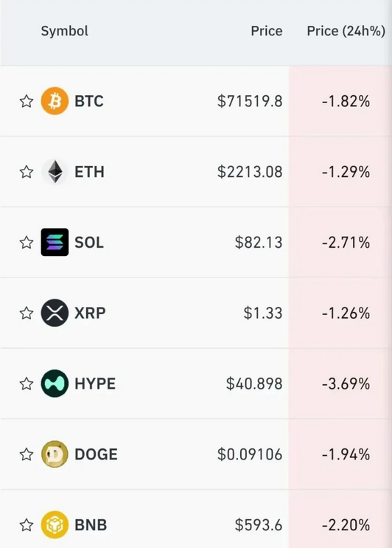Click the BNB yellow coin icon
The image size is (392, 548).
tap(55, 524)
